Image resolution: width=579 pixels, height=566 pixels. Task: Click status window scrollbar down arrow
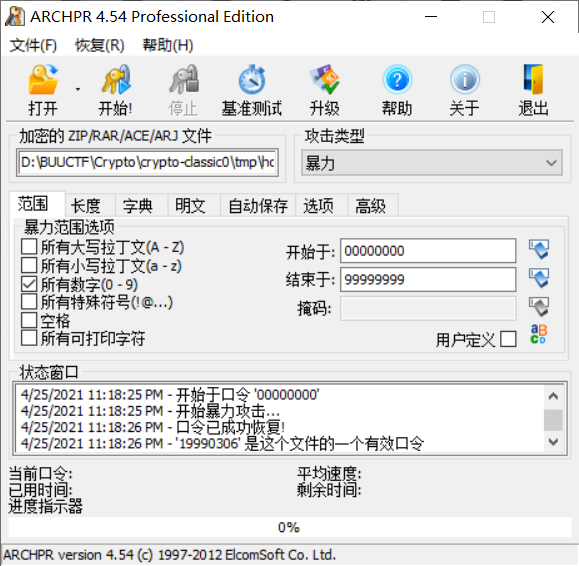click(553, 442)
